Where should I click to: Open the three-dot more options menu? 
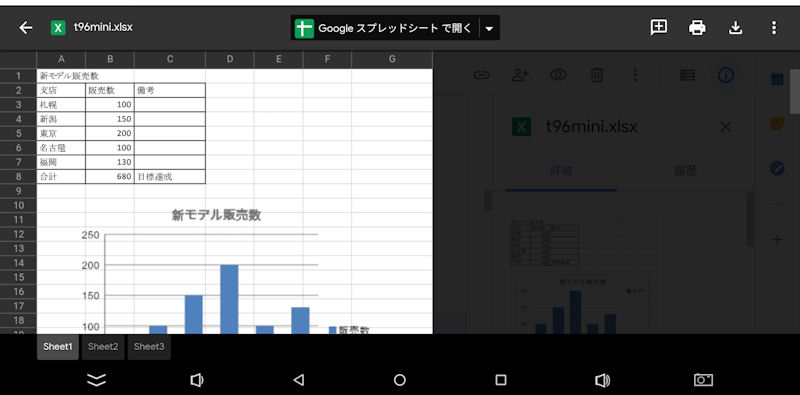click(x=774, y=28)
